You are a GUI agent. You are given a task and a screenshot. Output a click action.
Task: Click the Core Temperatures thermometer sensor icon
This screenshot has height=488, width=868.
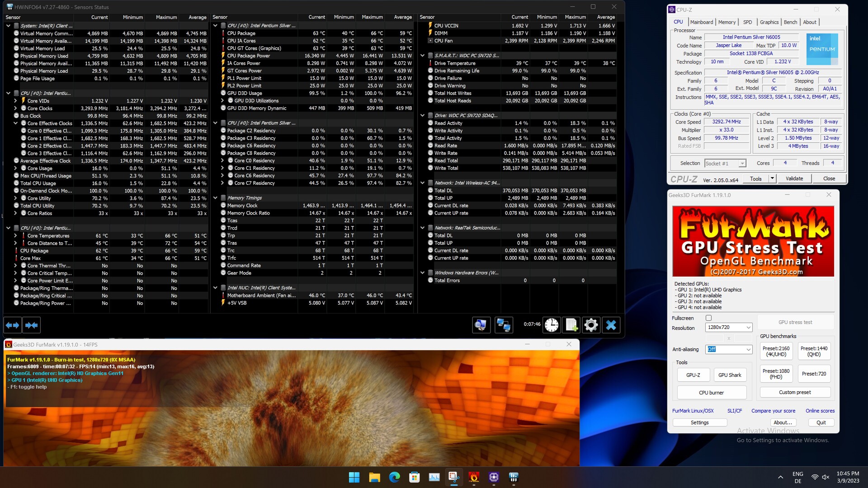pos(24,236)
